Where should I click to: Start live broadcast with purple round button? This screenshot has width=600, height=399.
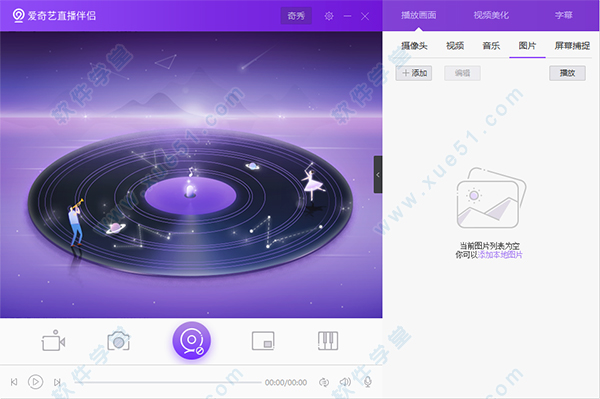tap(192, 340)
